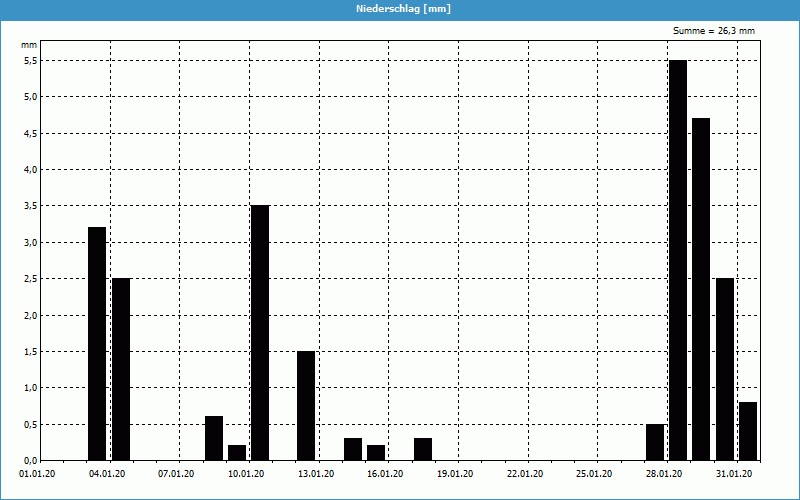Click the 07.01.20 date axis label
This screenshot has width=800, height=500.
(x=177, y=474)
